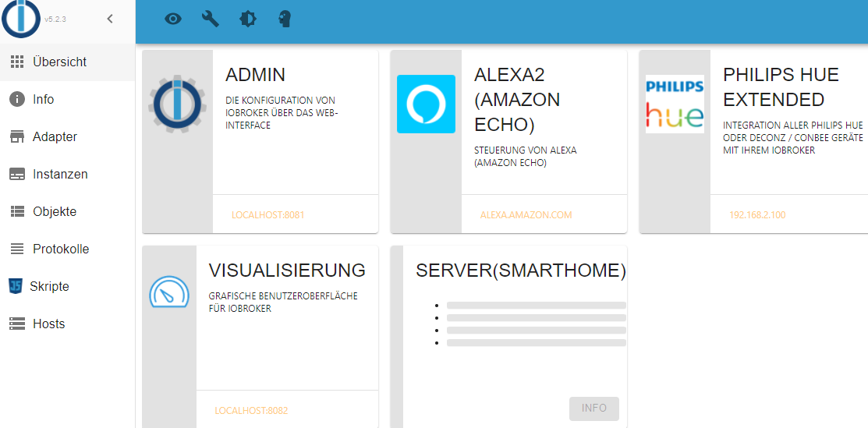Go to the Hosts page
This screenshot has width=868, height=428.
tap(68, 324)
